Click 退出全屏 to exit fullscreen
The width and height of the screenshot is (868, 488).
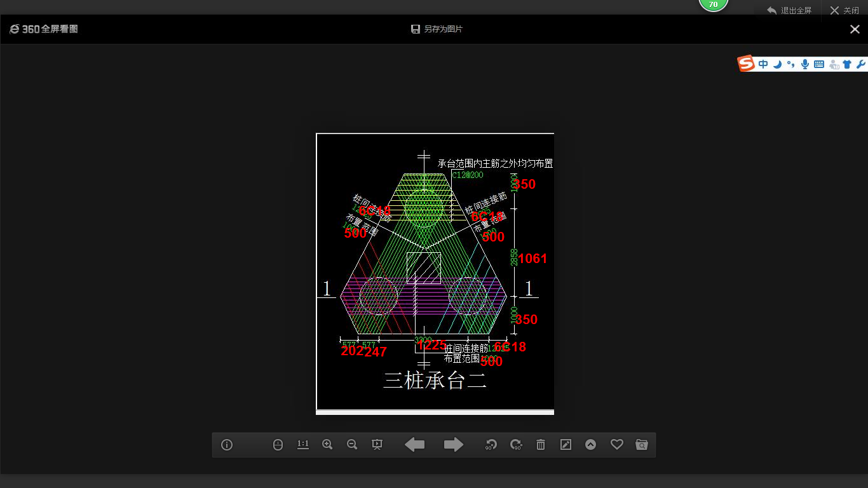[x=789, y=11]
